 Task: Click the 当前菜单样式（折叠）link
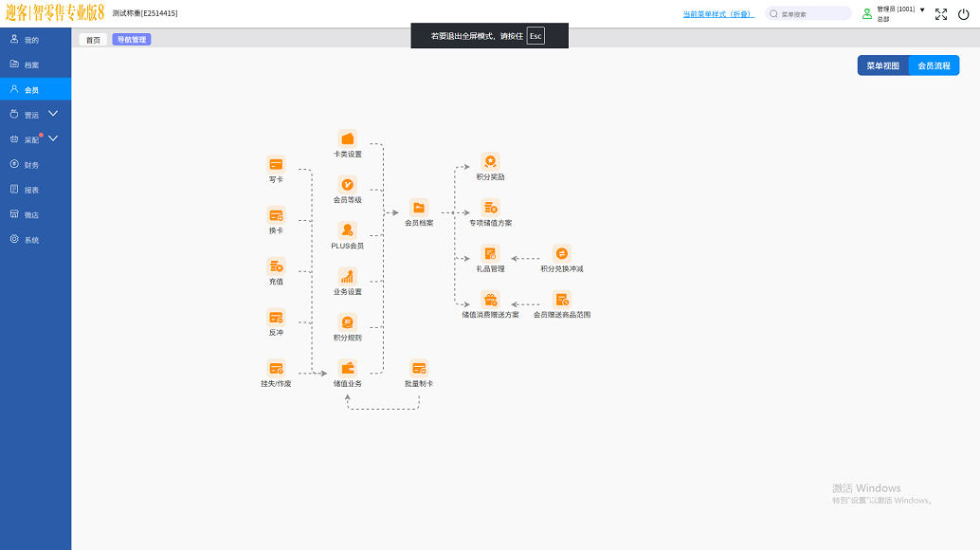point(718,14)
